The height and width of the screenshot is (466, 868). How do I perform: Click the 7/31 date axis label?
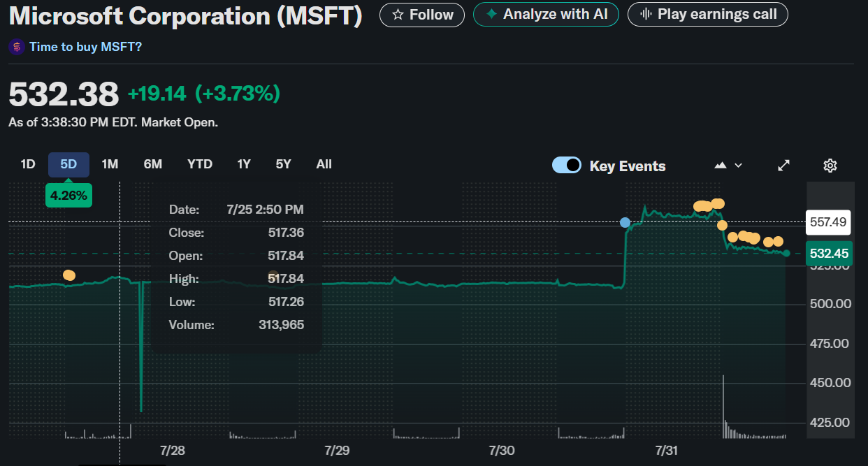667,451
